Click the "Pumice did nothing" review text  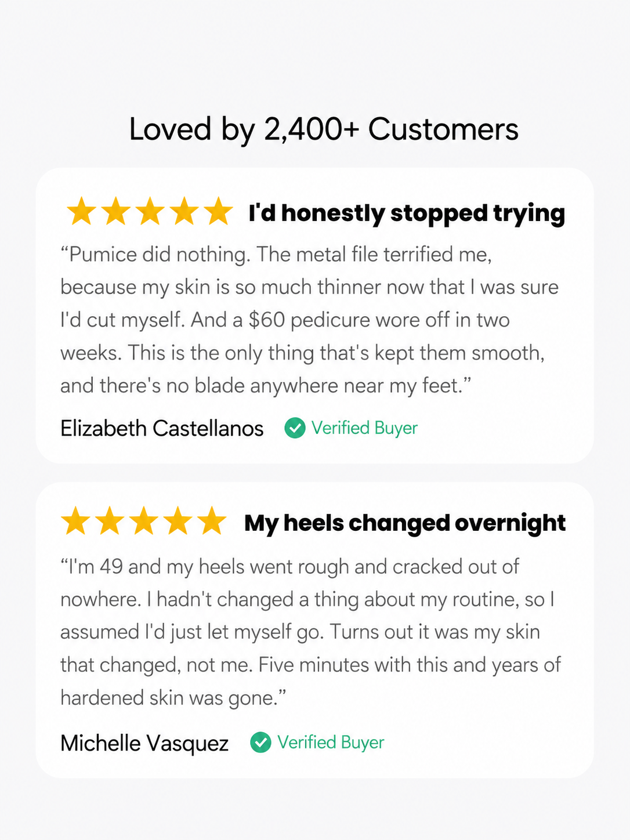tap(310, 320)
